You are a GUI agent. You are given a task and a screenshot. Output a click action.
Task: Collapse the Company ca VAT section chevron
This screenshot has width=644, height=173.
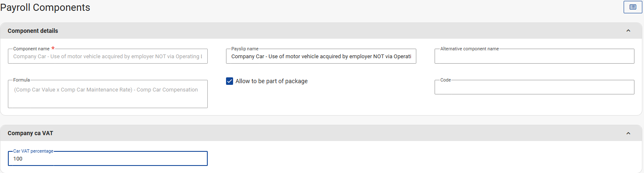pyautogui.click(x=628, y=133)
